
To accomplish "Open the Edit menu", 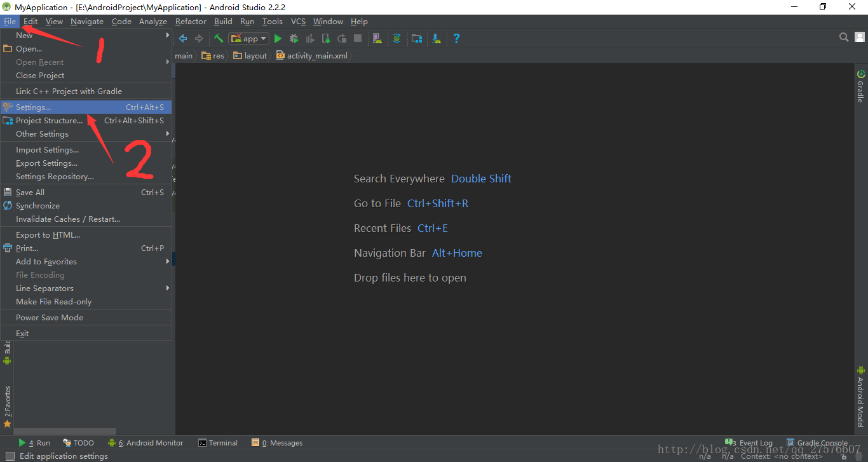I will [31, 21].
